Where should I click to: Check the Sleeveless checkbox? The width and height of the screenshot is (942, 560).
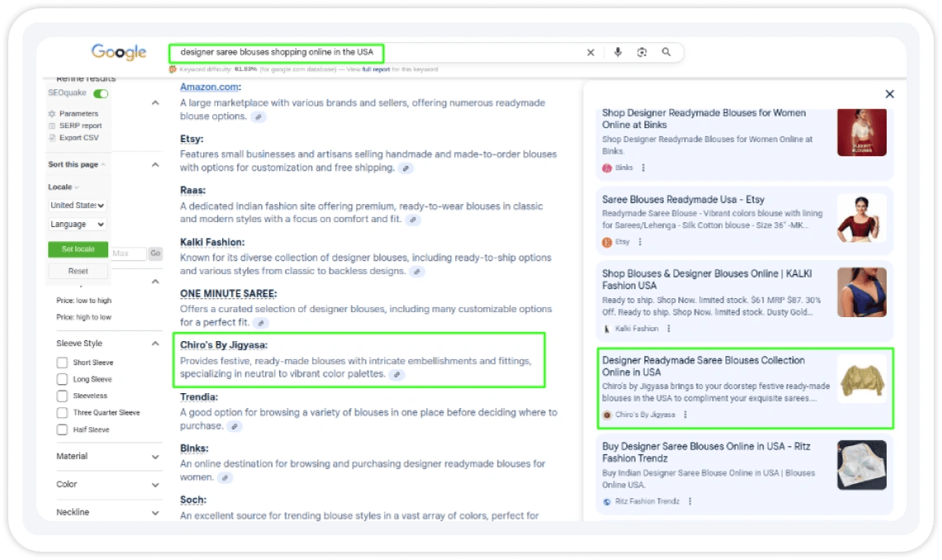coord(62,396)
